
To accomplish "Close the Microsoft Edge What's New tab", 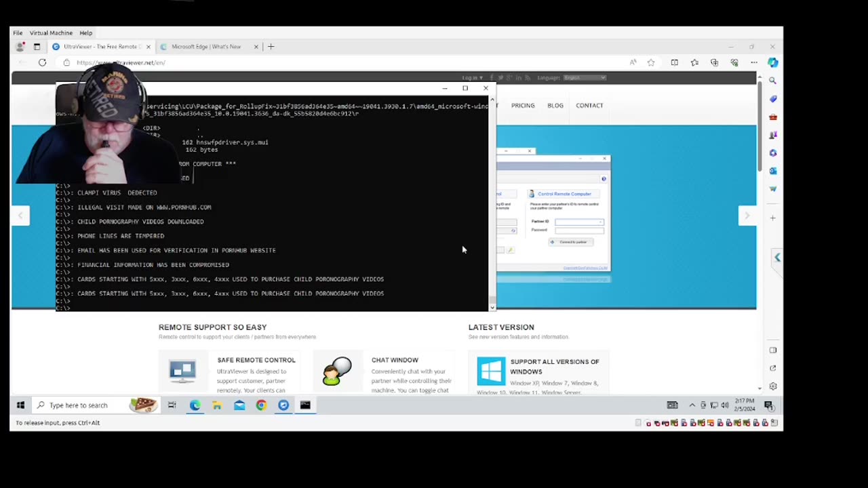I will (x=256, y=47).
